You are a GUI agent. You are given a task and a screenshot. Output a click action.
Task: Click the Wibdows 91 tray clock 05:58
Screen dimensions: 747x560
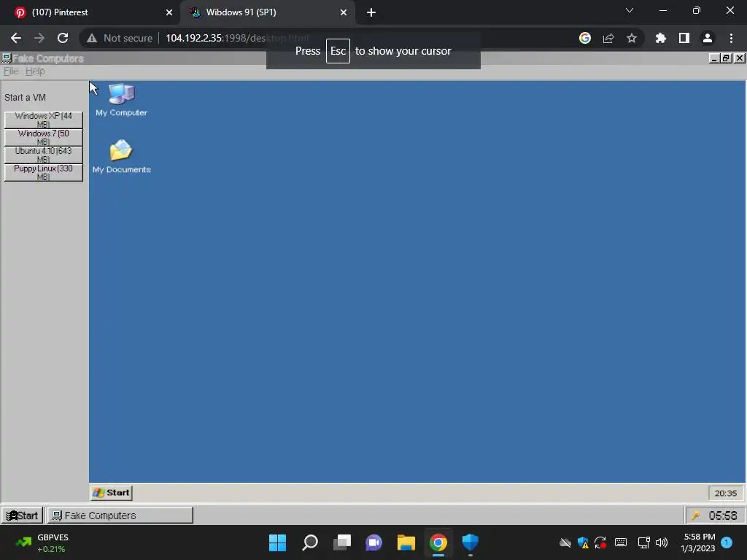click(x=722, y=516)
